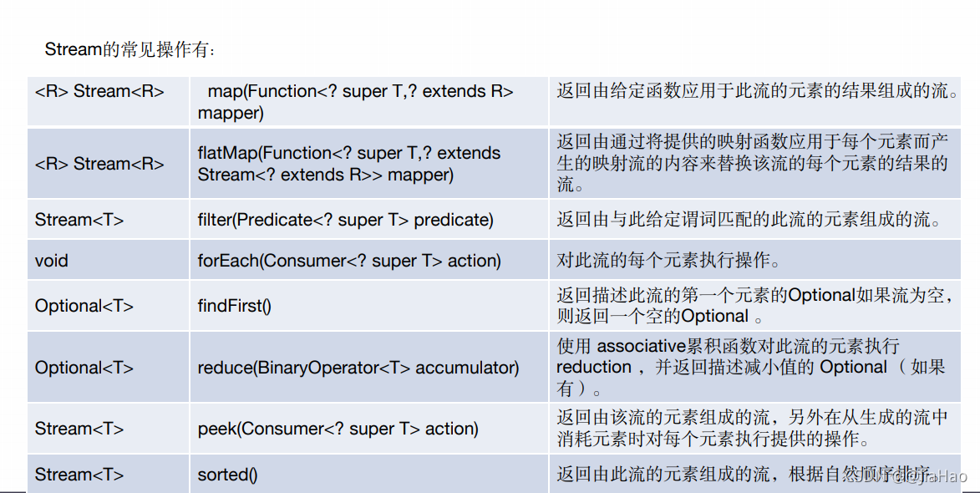The width and height of the screenshot is (980, 493).
Task: Click the Stream<T> cell beside filter
Action: pos(108,219)
